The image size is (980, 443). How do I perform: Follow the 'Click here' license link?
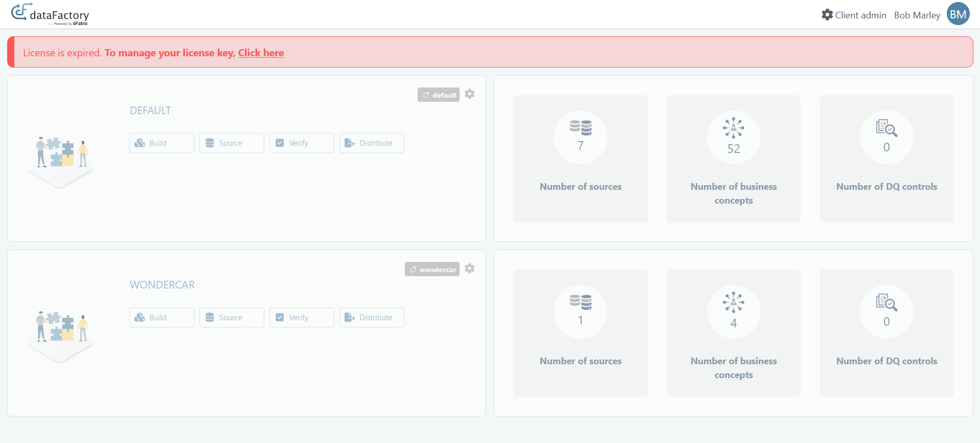pos(261,53)
